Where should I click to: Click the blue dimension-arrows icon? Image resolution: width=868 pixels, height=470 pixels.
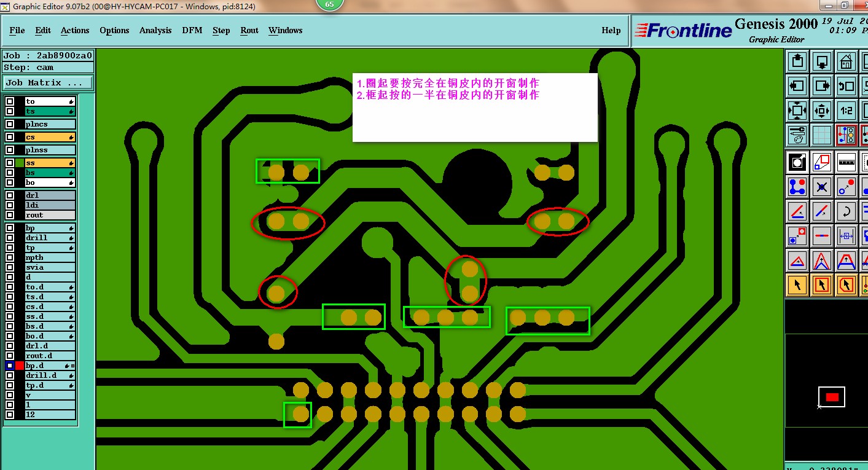tap(846, 236)
